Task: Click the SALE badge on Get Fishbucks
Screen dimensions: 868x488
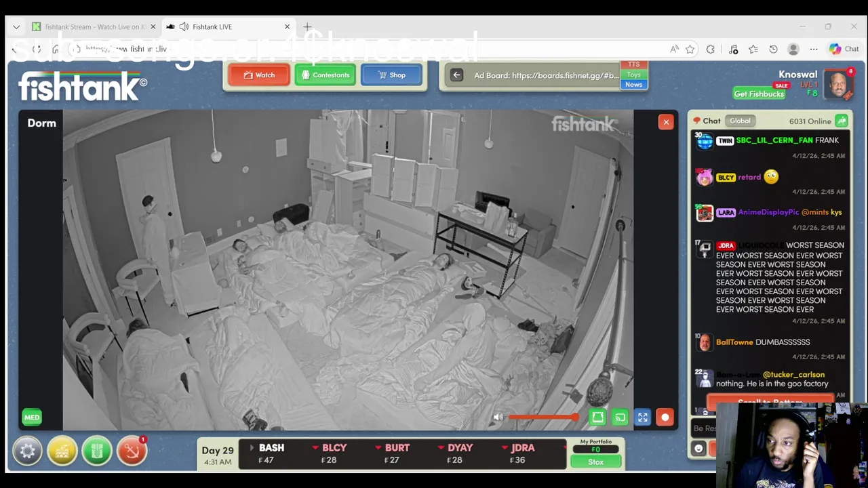Action: pos(782,86)
